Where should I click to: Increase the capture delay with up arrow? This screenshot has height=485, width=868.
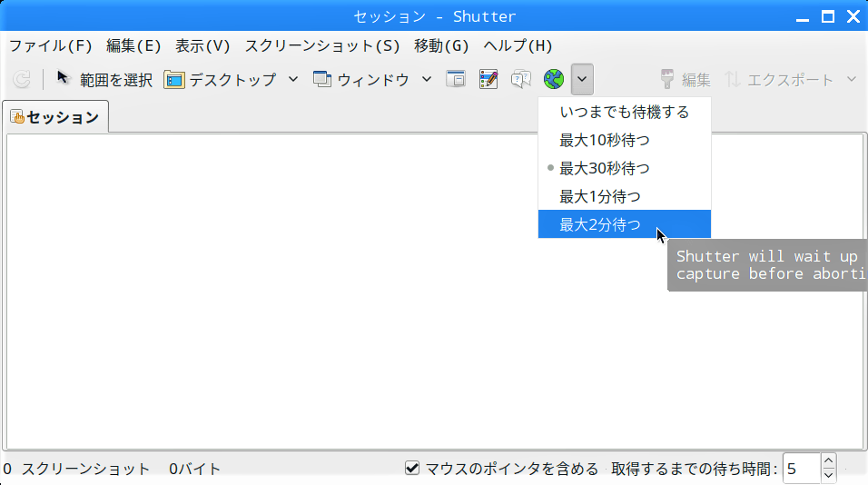(828, 461)
